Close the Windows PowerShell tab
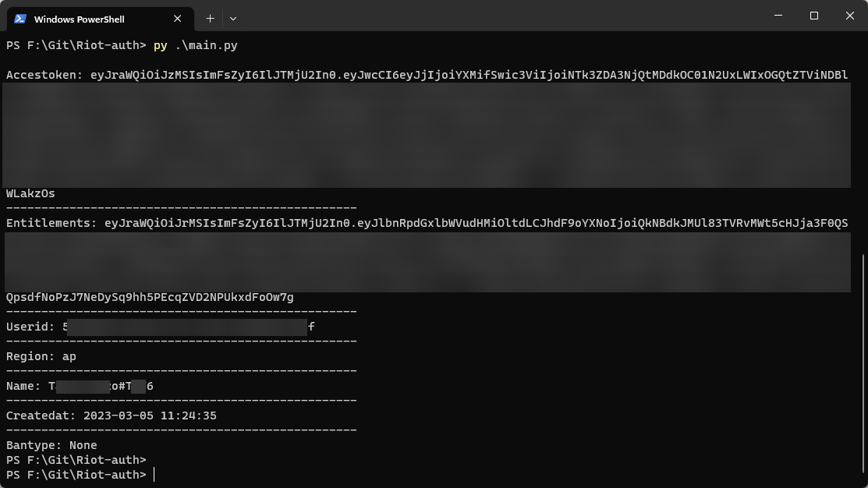Viewport: 868px width, 488px height. point(178,19)
